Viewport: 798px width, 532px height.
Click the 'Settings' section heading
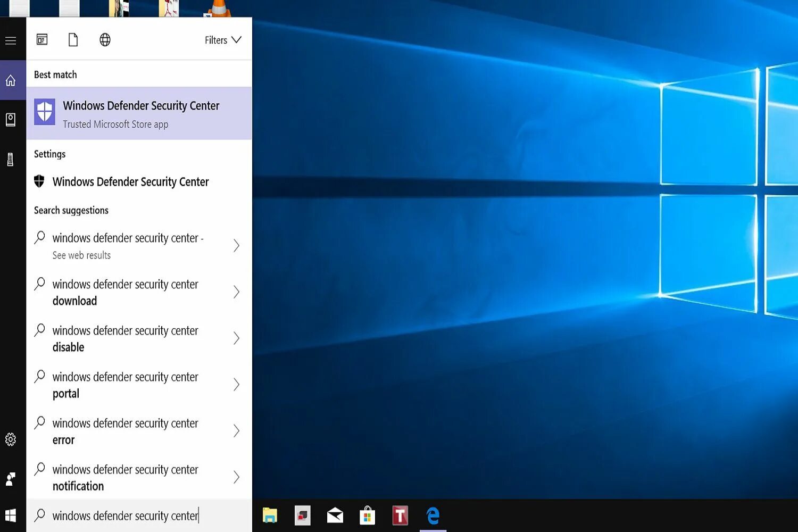(x=50, y=154)
